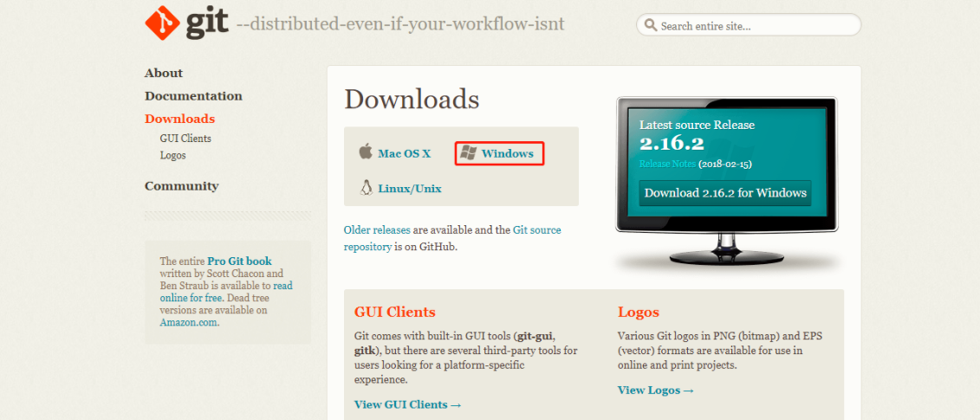Click the git wordmark text logo

(207, 24)
